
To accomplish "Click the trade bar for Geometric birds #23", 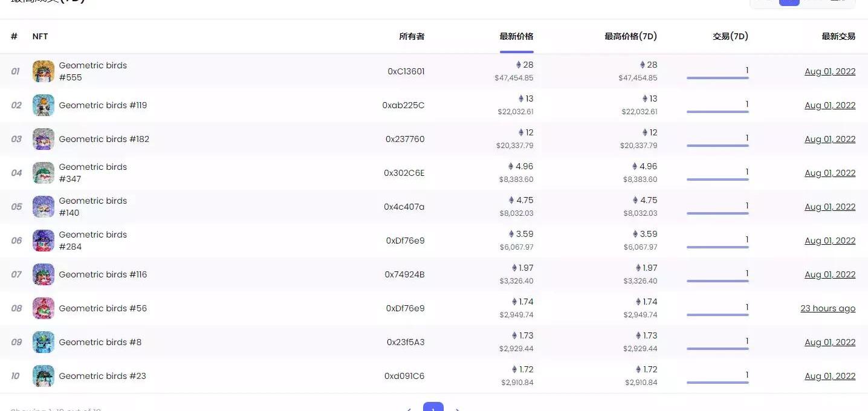I will point(717,382).
